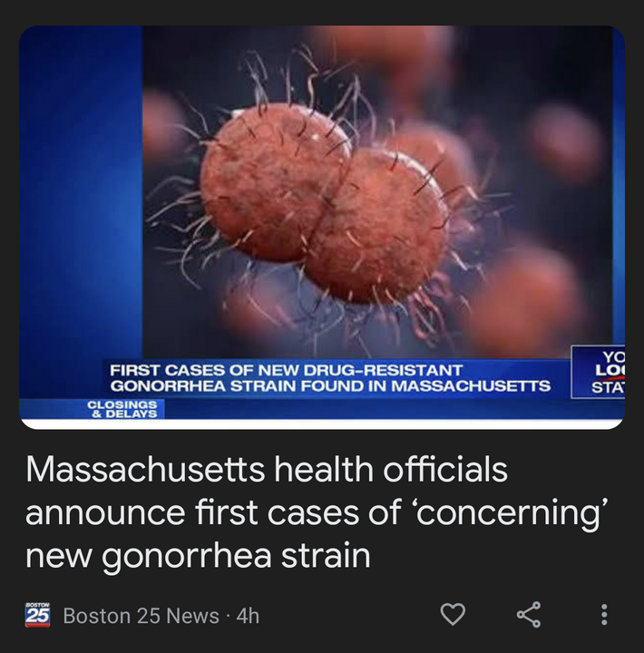Viewport: 644px width, 653px height.
Task: Open the three-dot more options menu
Action: [x=604, y=615]
